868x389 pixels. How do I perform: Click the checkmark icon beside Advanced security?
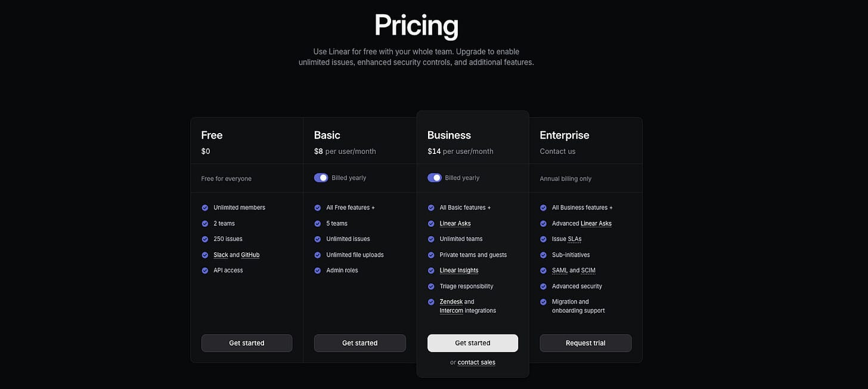(543, 286)
